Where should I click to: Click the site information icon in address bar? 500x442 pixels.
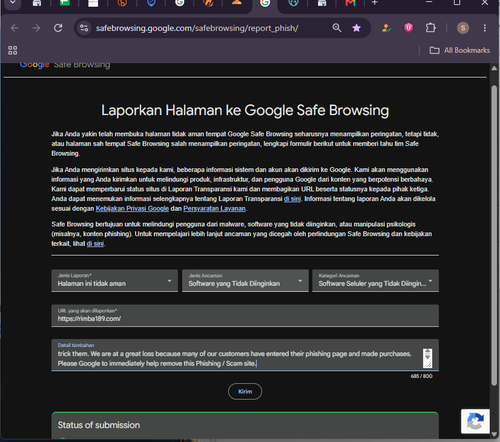(84, 28)
